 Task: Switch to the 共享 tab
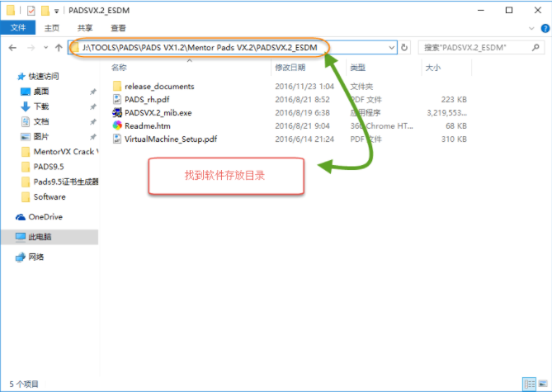[85, 28]
